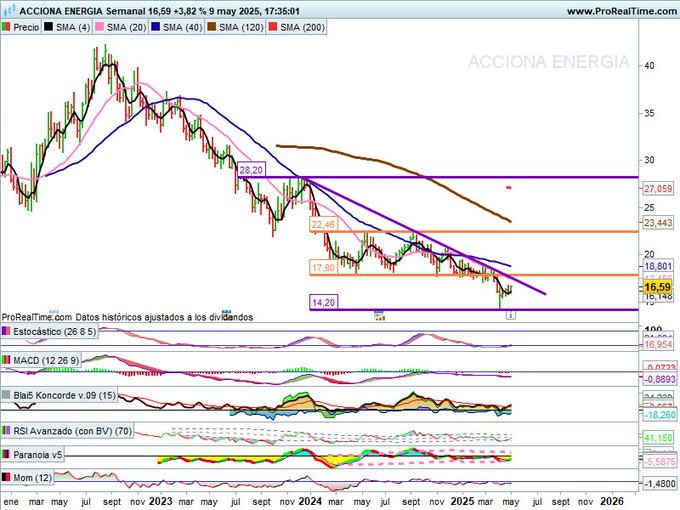680x510 pixels.
Task: Click the 2026 year label on time axis
Action: point(611,501)
